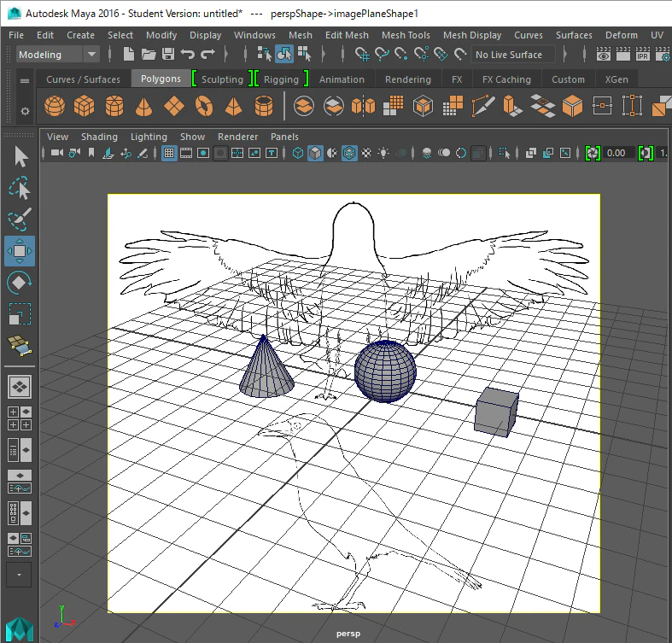Click the Mirror geometry shelf icon
Screen dimensions: 672x643
[363, 106]
